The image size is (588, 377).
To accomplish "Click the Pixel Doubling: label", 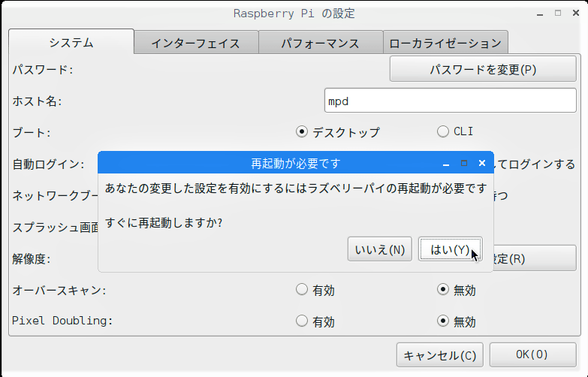I will coord(62,321).
